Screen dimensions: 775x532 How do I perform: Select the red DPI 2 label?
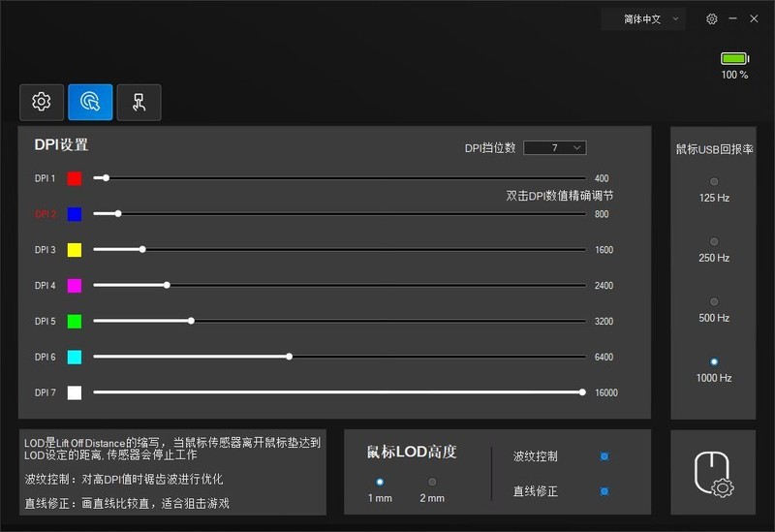pyautogui.click(x=46, y=214)
